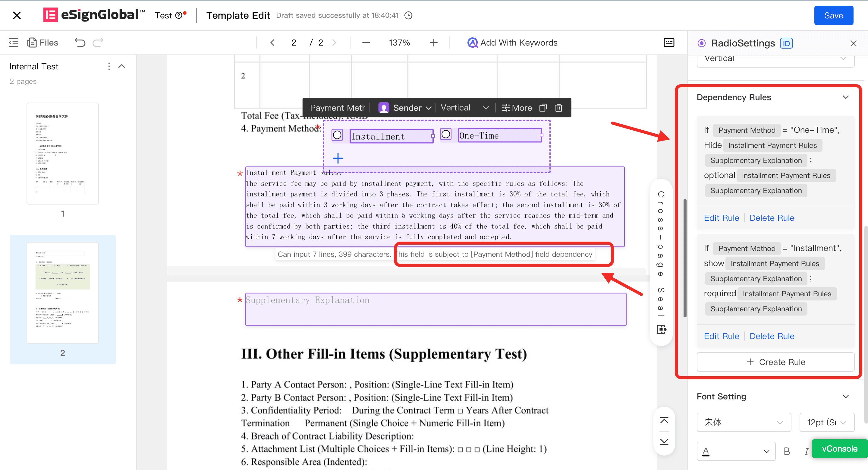Viewport: 868px width, 470px height.
Task: Duplicate the radio field with copy icon
Action: (x=543, y=108)
